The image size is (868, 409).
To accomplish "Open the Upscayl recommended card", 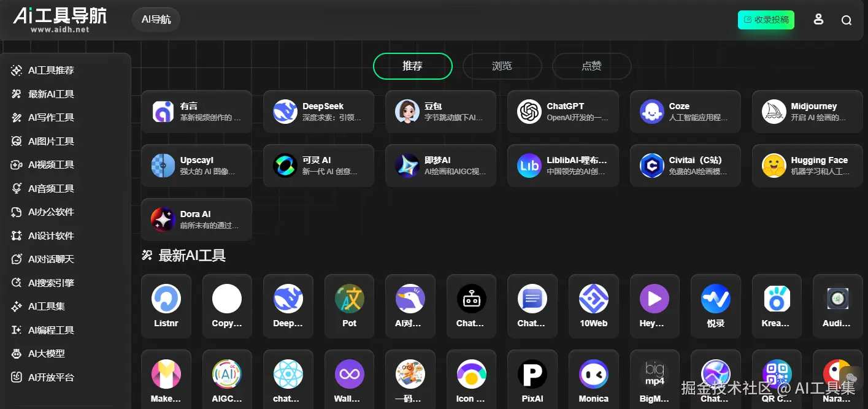I will [x=196, y=166].
